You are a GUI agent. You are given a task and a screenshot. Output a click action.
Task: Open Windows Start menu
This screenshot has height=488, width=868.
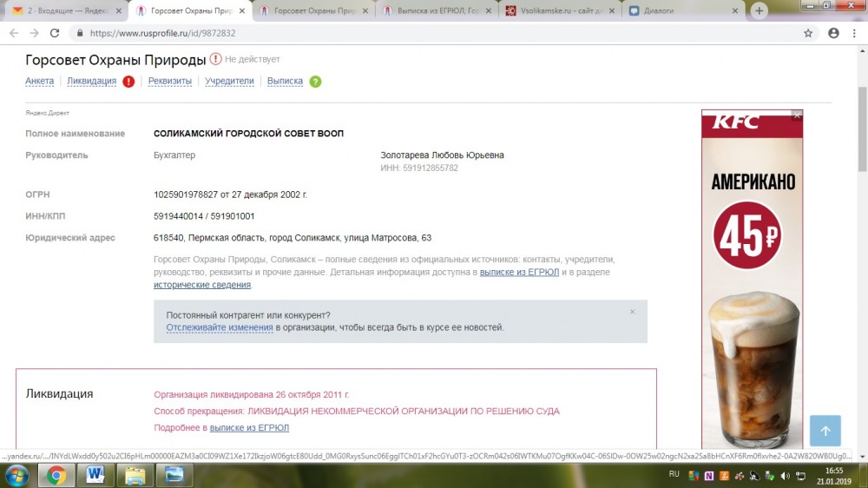[x=16, y=475]
